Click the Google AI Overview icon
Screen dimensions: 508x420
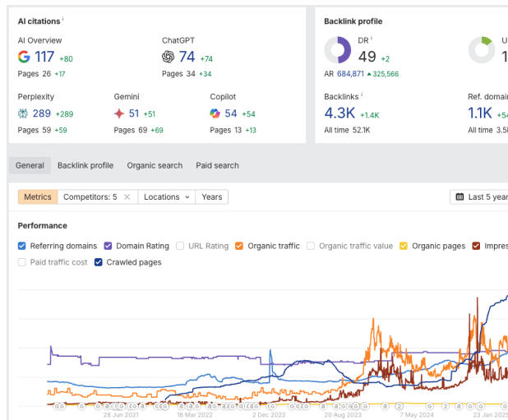point(24,57)
